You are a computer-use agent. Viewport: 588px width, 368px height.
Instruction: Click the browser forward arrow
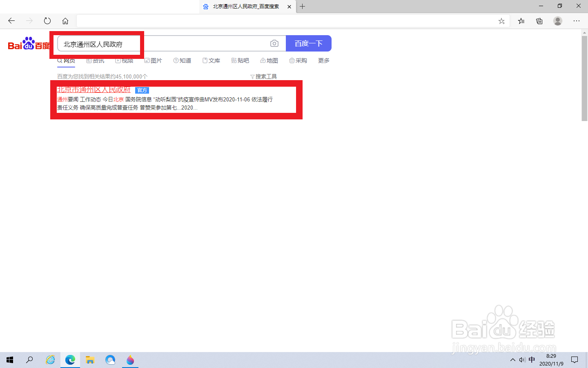[29, 21]
